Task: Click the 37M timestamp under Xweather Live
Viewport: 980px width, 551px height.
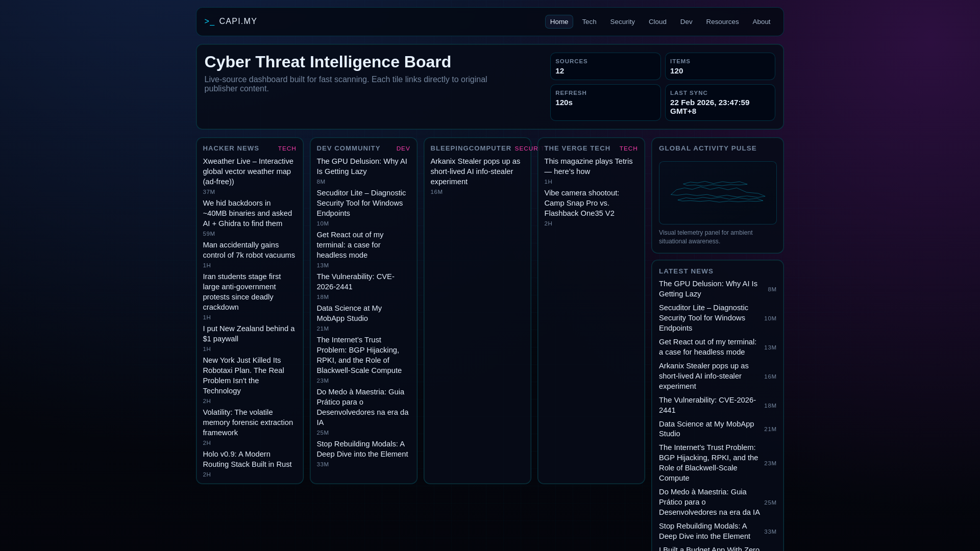Action: pos(209,192)
